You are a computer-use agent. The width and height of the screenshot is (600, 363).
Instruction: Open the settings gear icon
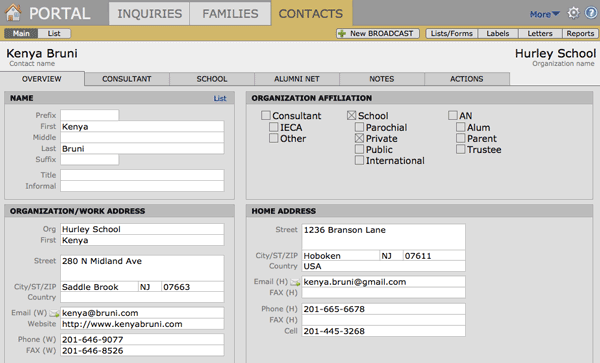click(573, 13)
